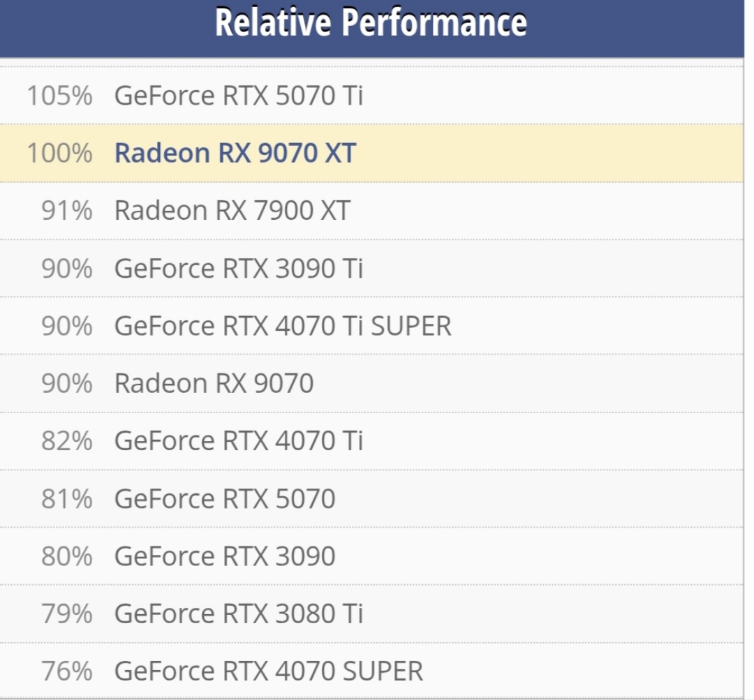The width and height of the screenshot is (754, 700).
Task: Click the 91% performance value
Action: click(x=66, y=210)
